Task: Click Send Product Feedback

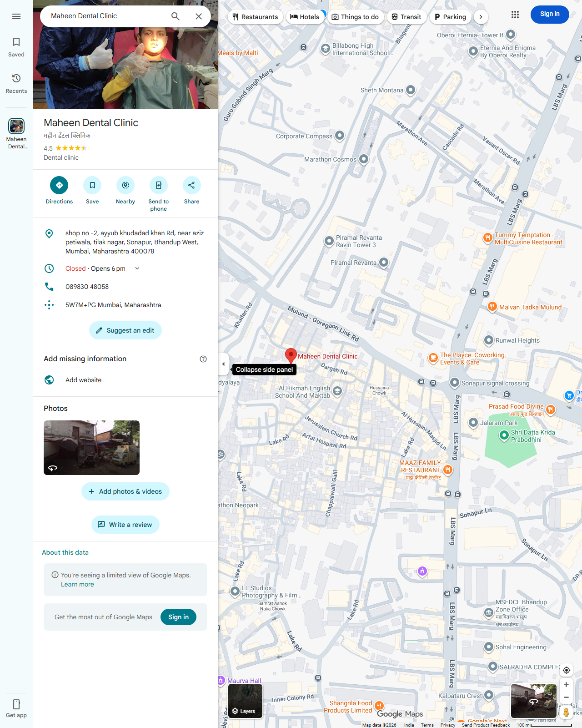Action: tap(486, 725)
